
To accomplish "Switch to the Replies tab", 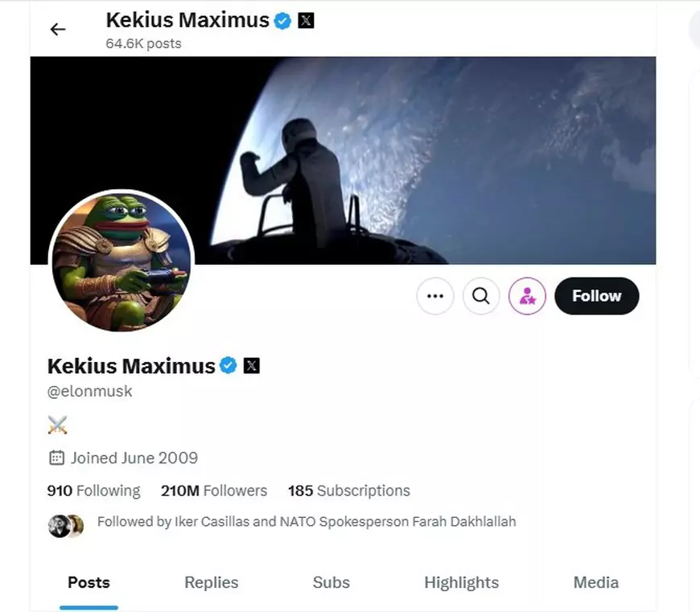I will [x=211, y=582].
